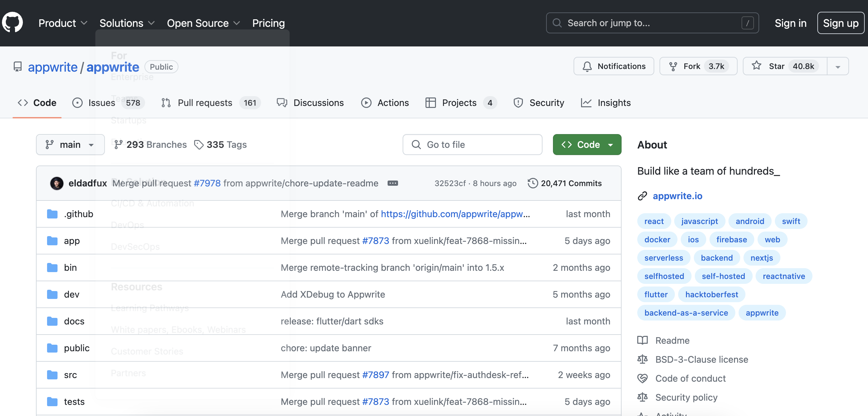Open the Pull requests tab
Image resolution: width=868 pixels, height=416 pixels.
point(211,102)
